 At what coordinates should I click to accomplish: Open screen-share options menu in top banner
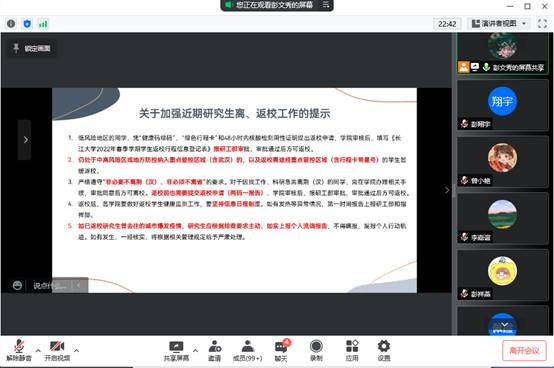click(x=326, y=5)
